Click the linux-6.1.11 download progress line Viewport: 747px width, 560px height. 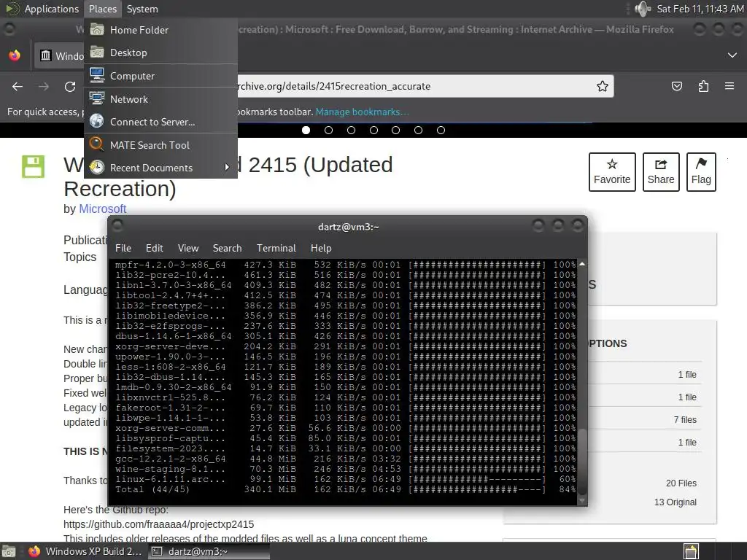(x=345, y=478)
